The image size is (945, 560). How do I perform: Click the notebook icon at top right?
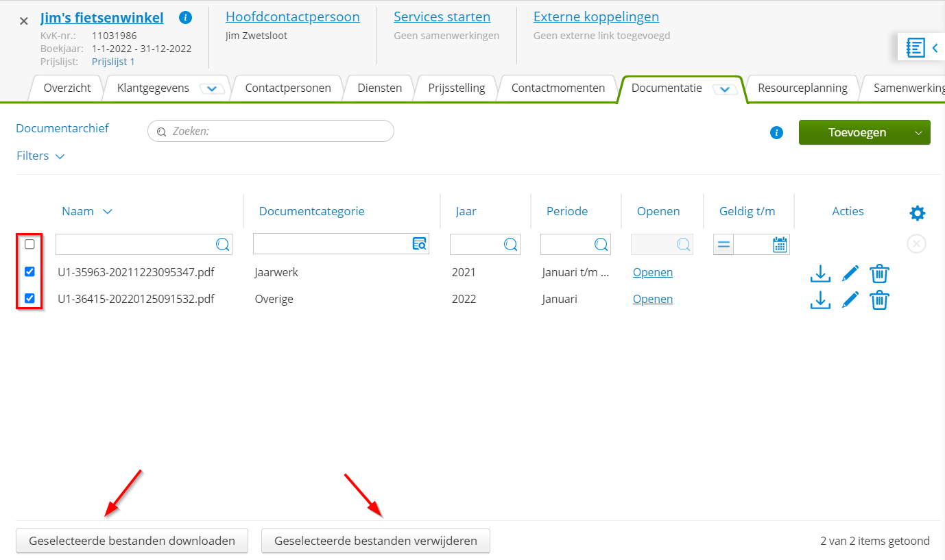915,47
